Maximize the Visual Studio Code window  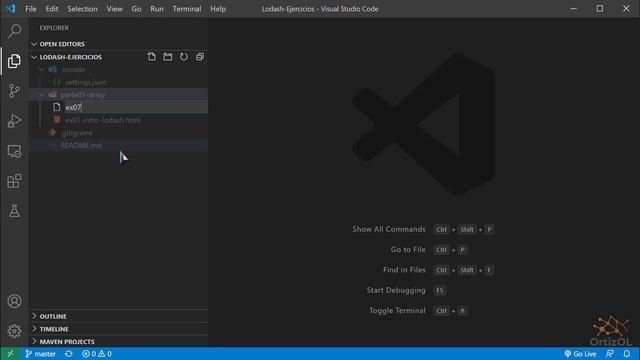(x=600, y=9)
